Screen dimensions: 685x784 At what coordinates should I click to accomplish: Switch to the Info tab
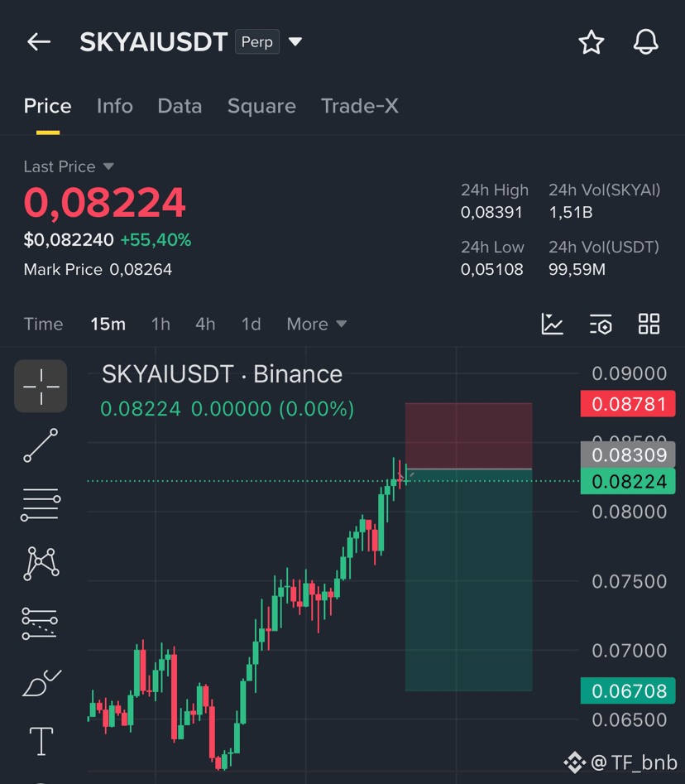pos(115,106)
